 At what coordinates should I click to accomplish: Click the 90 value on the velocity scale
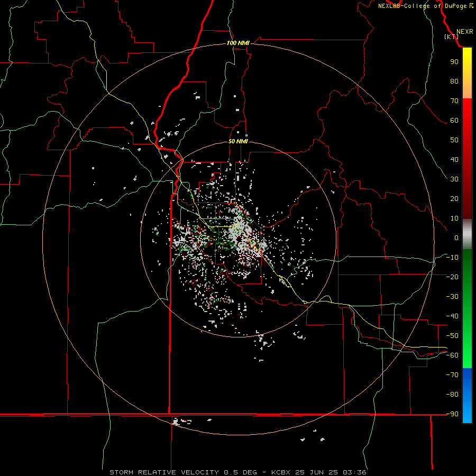454,62
